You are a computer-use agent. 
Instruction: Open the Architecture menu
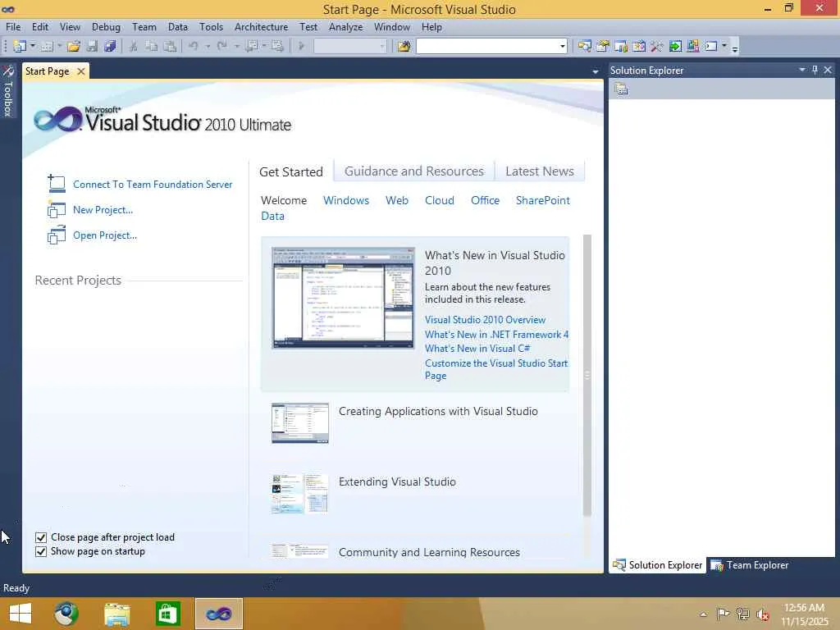(261, 27)
